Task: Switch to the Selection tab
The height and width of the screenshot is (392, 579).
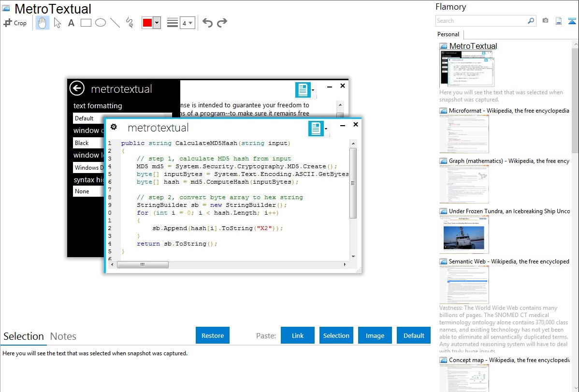Action: (x=24, y=336)
